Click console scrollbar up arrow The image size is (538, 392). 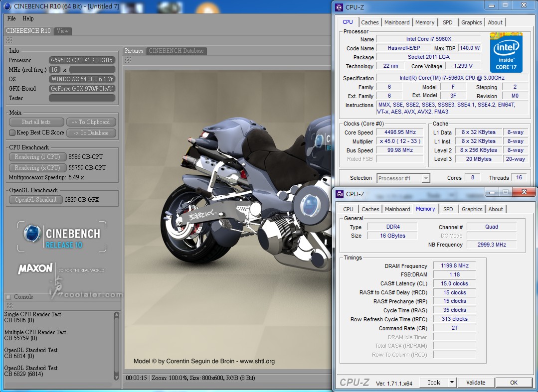pos(116,315)
